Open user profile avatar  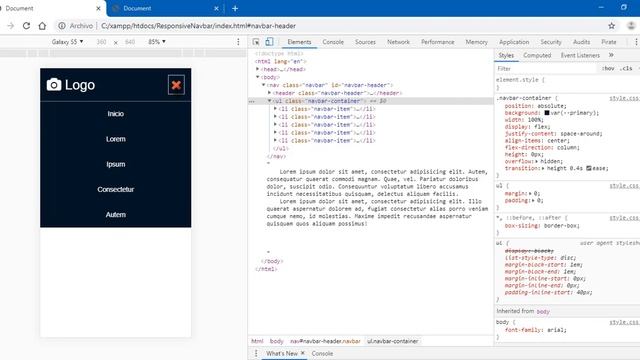[631, 26]
